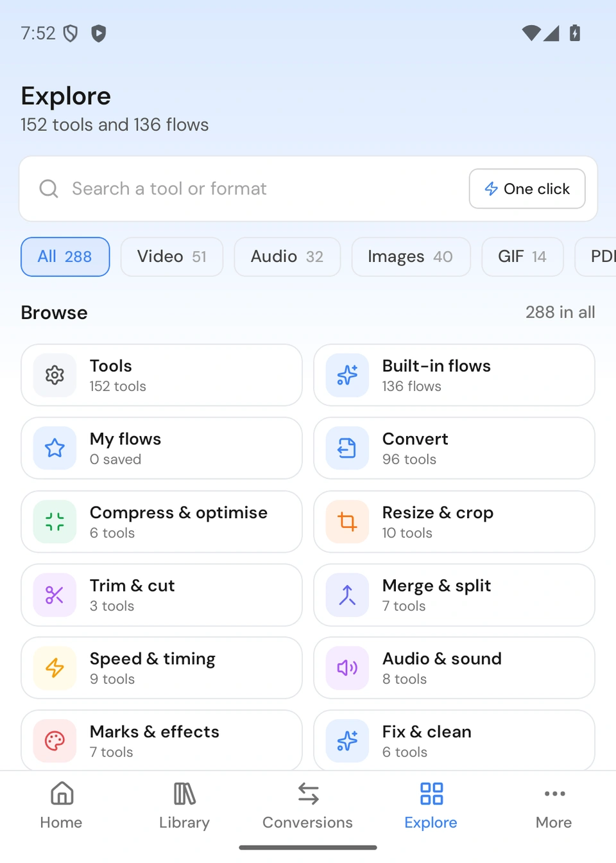Tap the Trim & cut scissors icon

pyautogui.click(x=55, y=595)
